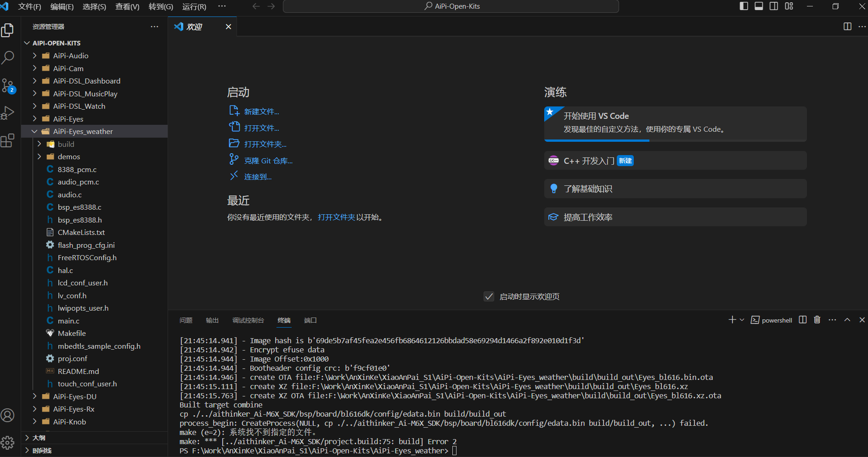Viewport: 868px width, 457px height.
Task: Open README.md in the explorer
Action: [94, 371]
